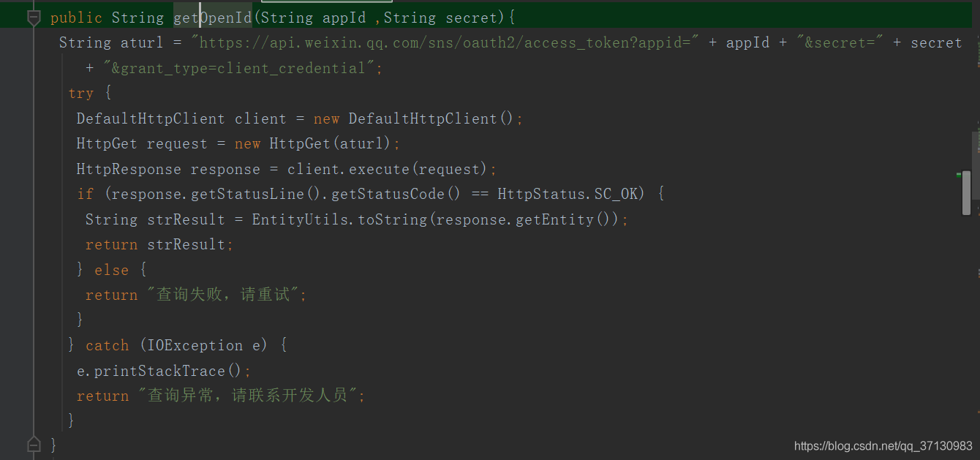
Task: Click the green marker beside the scrollbar
Action: 959,175
